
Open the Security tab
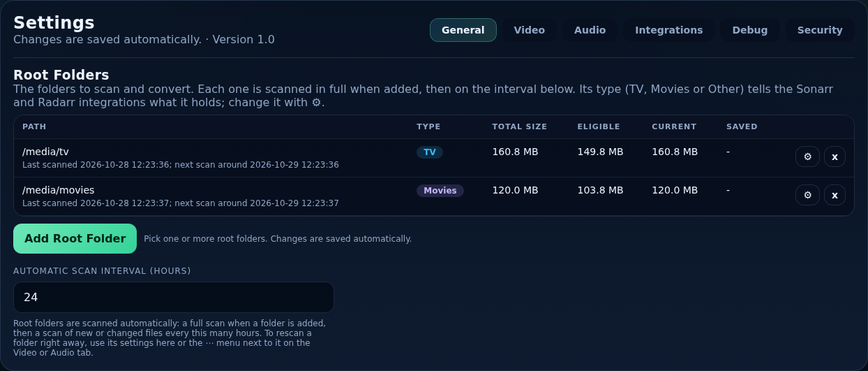820,30
